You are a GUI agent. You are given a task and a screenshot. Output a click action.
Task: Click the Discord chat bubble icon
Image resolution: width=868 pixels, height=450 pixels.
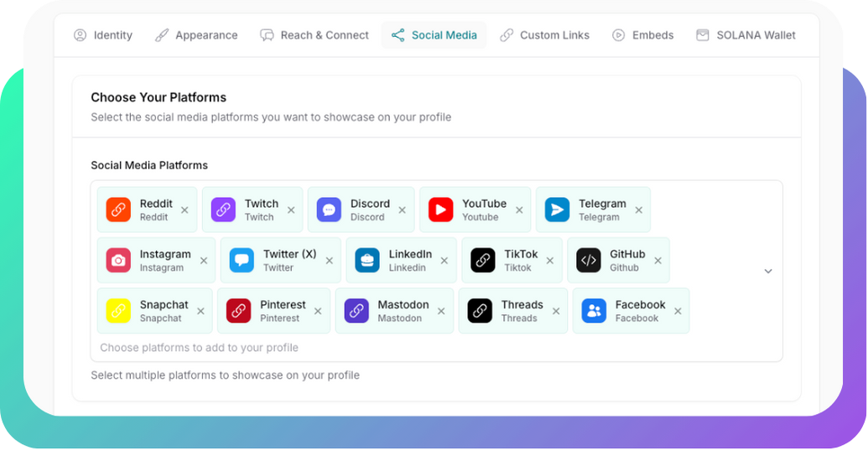[x=329, y=209]
